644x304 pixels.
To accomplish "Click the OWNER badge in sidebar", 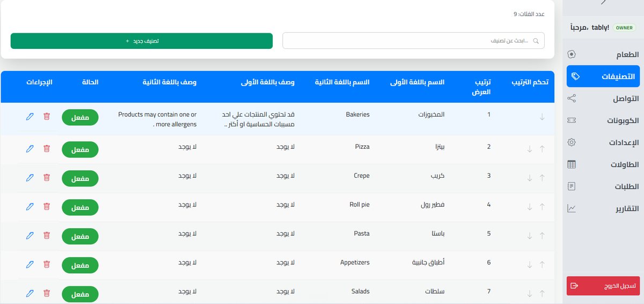I will tap(624, 27).
